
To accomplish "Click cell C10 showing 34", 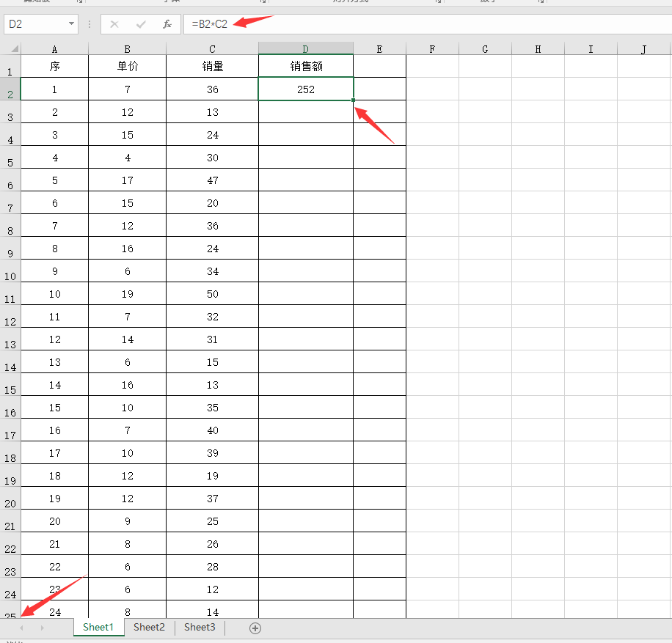I will pyautogui.click(x=212, y=271).
